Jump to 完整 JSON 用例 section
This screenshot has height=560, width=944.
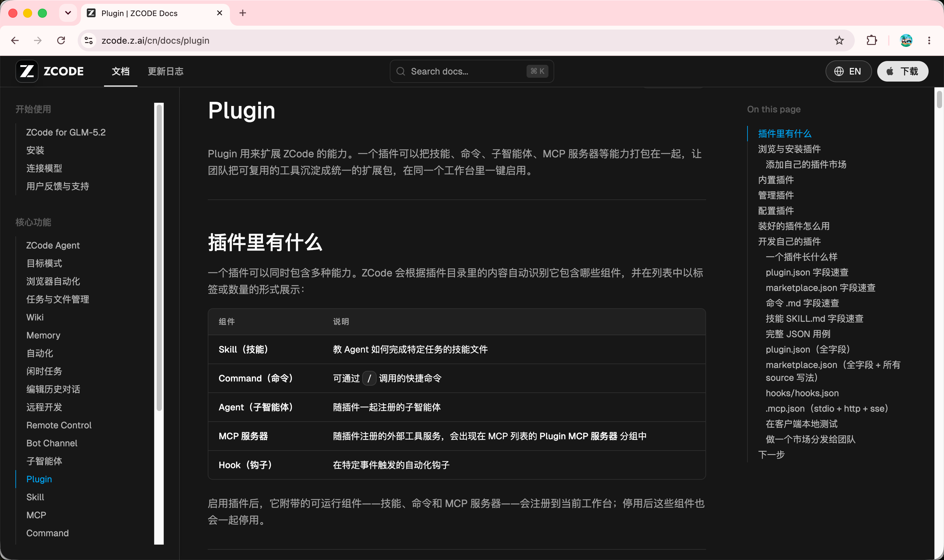click(798, 334)
